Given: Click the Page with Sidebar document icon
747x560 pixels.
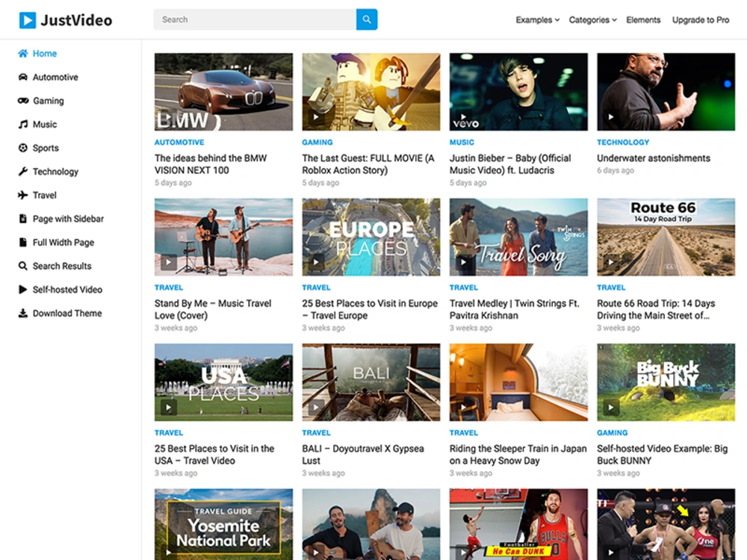Looking at the screenshot, I should pyautogui.click(x=23, y=219).
